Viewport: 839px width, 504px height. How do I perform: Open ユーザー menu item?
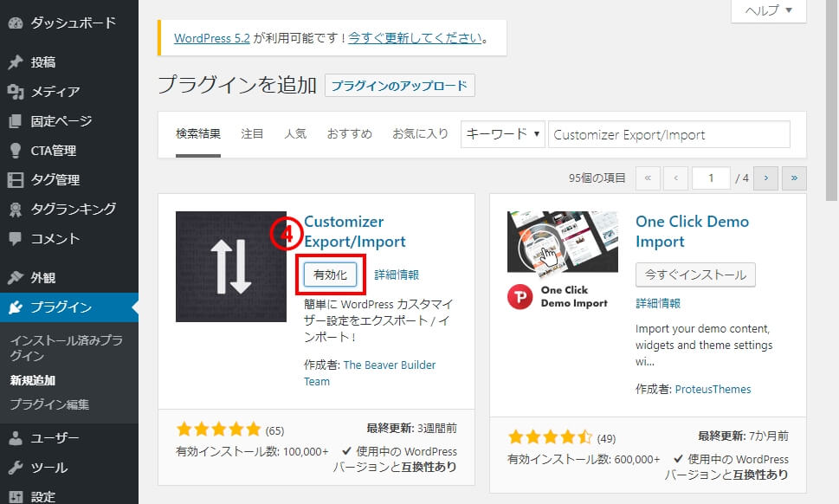(55, 438)
